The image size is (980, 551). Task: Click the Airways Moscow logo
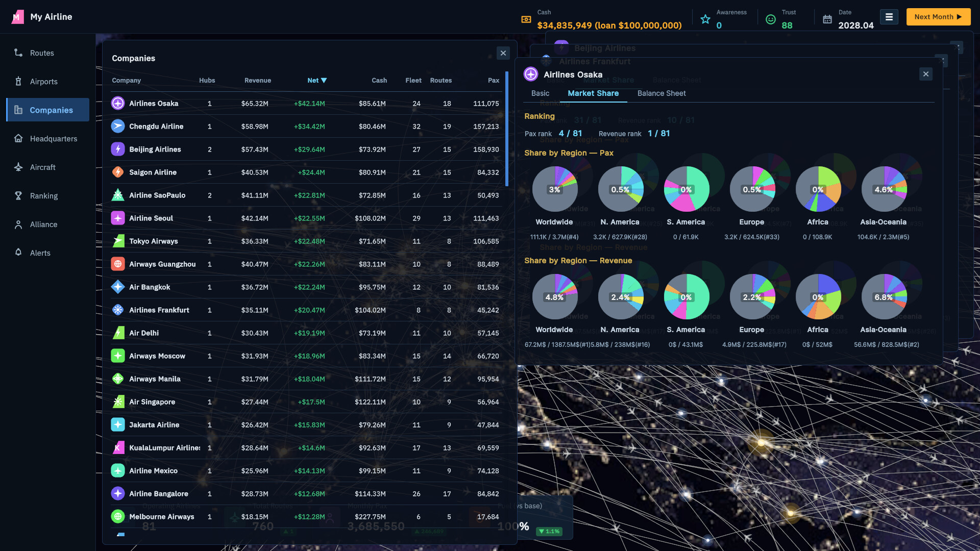point(118,356)
